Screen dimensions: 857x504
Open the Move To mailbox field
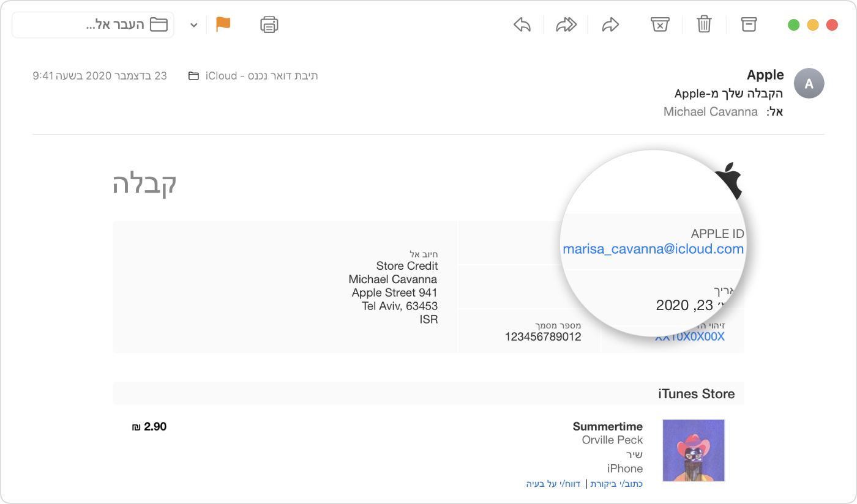(x=93, y=25)
